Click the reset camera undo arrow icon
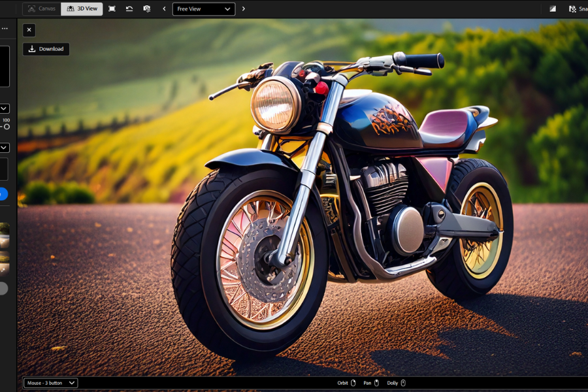Screen dimensions: 588x392 [x=129, y=8]
